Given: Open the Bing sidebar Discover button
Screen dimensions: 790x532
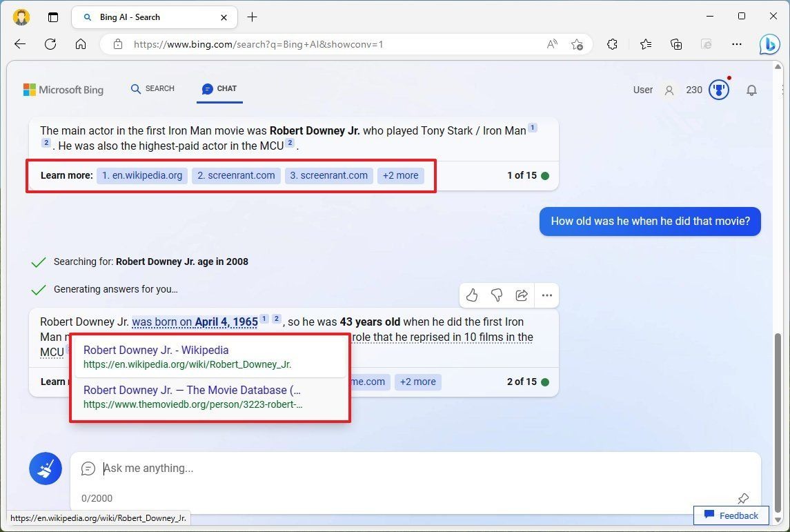Looking at the screenshot, I should click(769, 44).
